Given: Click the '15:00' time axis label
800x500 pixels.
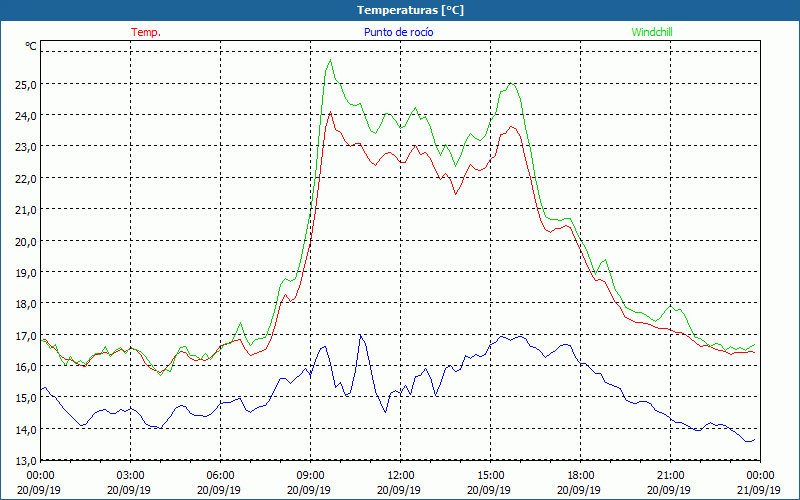Looking at the screenshot, I should (490, 475).
